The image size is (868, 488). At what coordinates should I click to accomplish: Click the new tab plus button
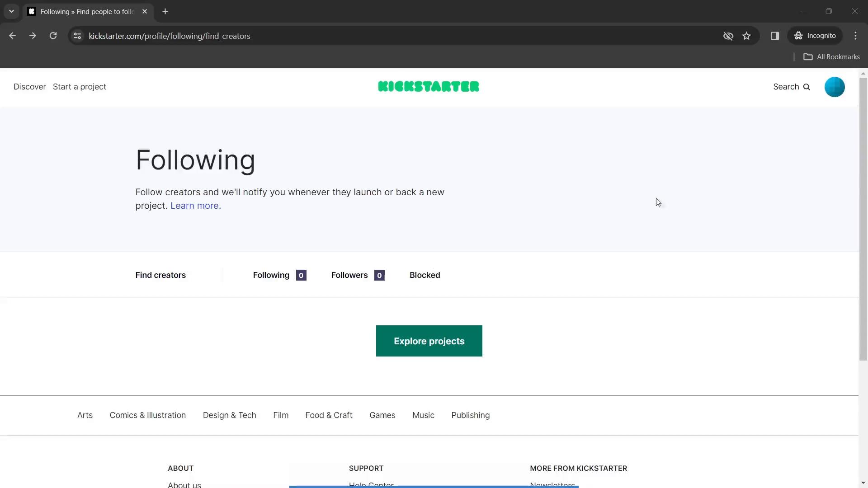(x=165, y=12)
